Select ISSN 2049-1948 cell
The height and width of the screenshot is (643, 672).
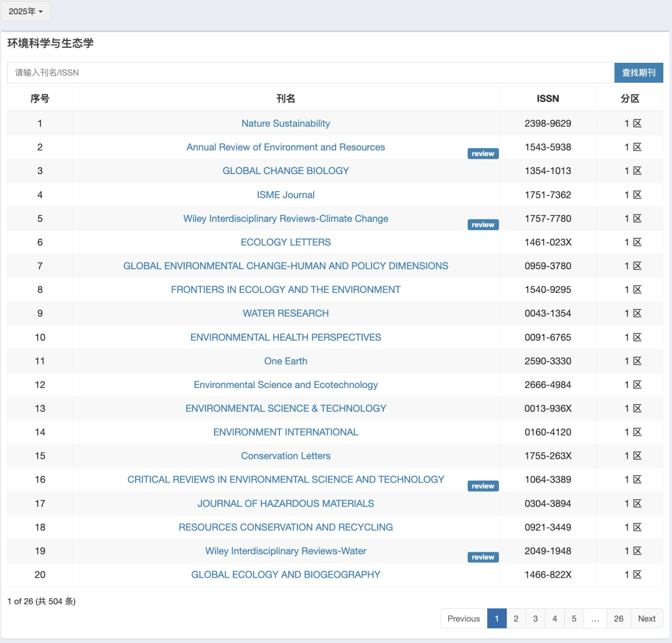pyautogui.click(x=548, y=551)
